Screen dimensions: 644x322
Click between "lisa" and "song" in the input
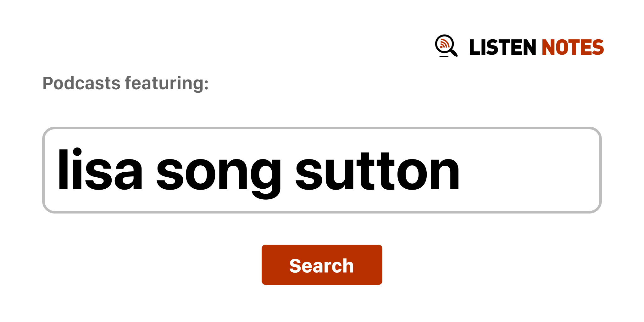pyautogui.click(x=150, y=170)
